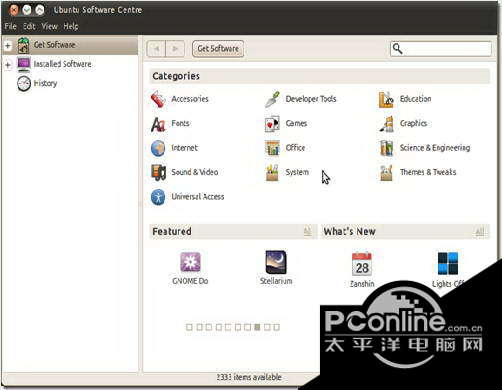Open the View menu

point(50,26)
